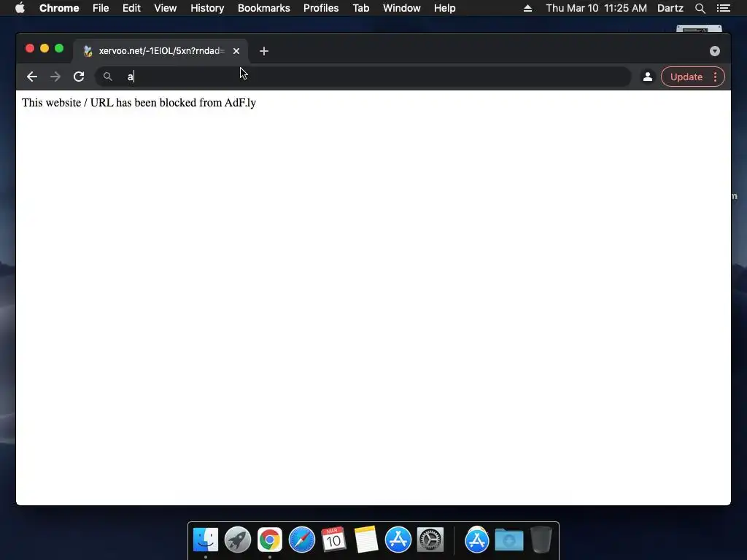The height and width of the screenshot is (560, 747).
Task: Open the Bookmarks menu
Action: (x=264, y=8)
